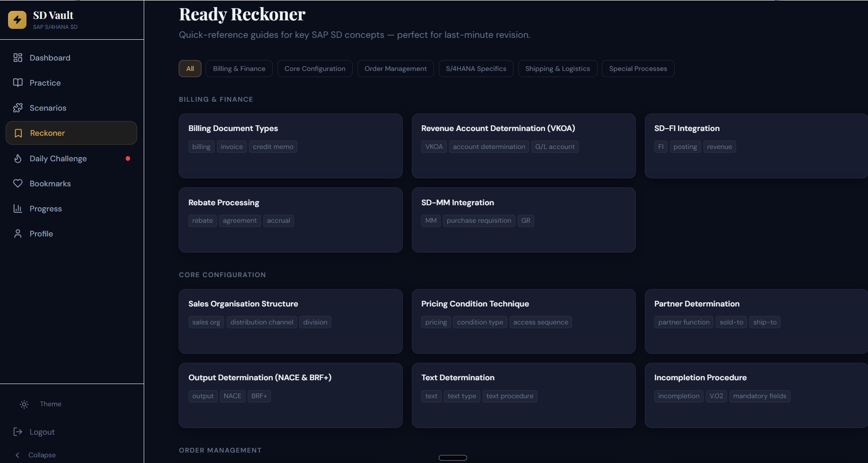868x463 pixels.
Task: Click the Progress bar chart icon
Action: 18,209
